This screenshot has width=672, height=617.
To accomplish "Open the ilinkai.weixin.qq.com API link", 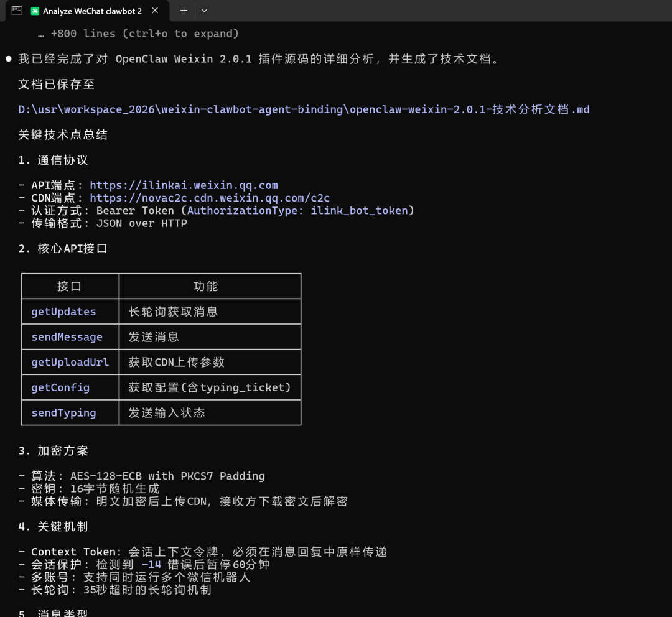I will click(184, 185).
